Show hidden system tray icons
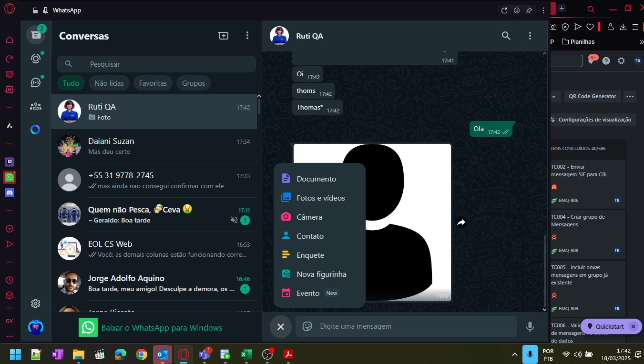 click(514, 354)
